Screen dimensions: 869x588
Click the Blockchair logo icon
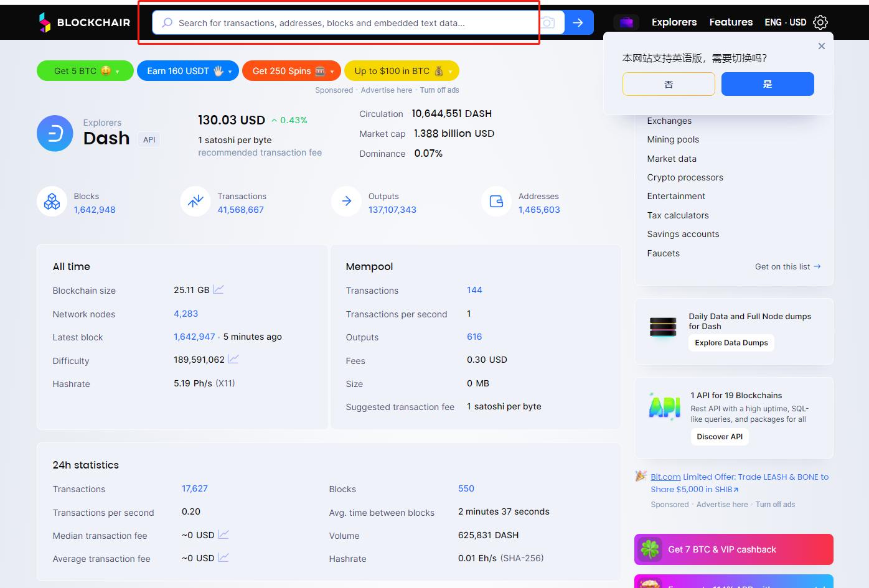[x=45, y=22]
